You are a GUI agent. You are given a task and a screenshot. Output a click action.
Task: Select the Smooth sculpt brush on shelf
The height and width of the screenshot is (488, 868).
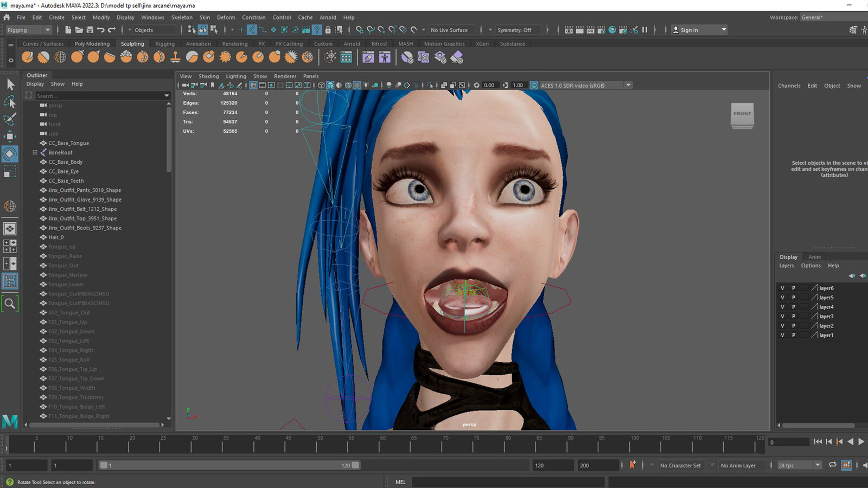44,56
